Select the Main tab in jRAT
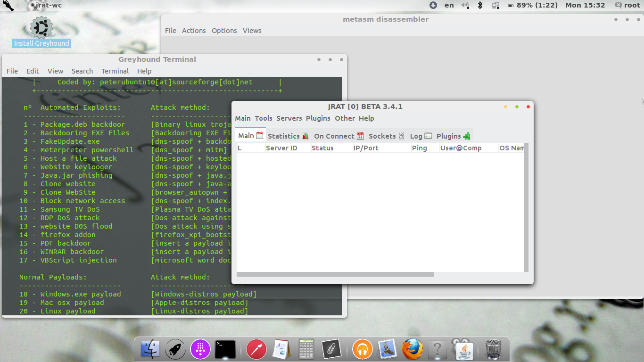This screenshot has height=362, width=644. click(x=250, y=135)
